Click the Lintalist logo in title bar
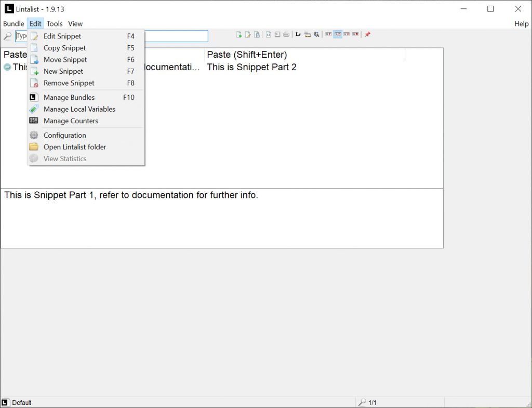The width and height of the screenshot is (532, 408). (9, 9)
